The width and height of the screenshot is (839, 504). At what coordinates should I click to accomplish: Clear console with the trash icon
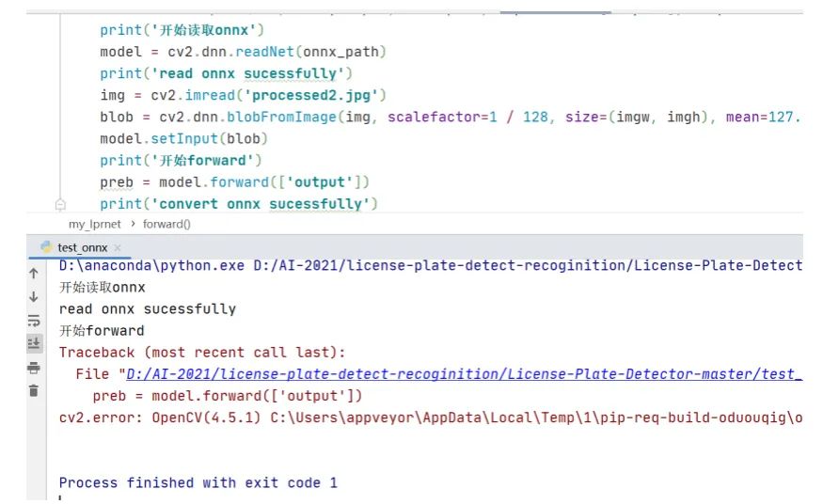tap(34, 390)
